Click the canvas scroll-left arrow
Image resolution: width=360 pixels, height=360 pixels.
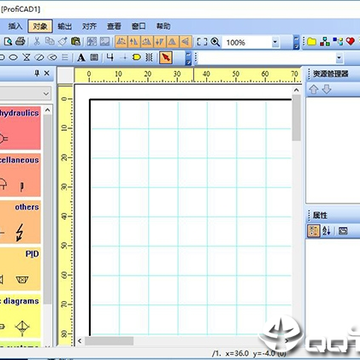[x=79, y=341]
